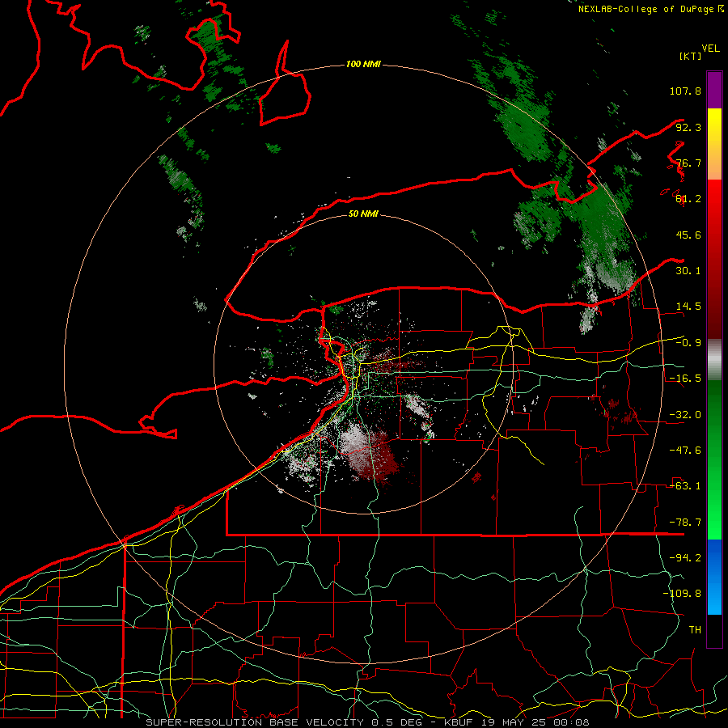Click the 61.2 legend value
Image resolution: width=728 pixels, height=728 pixels.
[688, 199]
